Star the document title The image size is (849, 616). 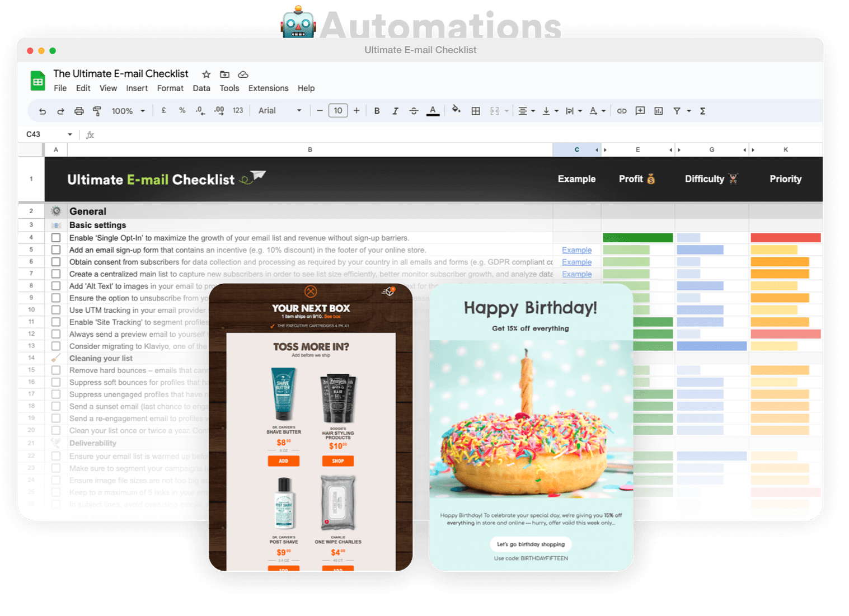tap(206, 74)
